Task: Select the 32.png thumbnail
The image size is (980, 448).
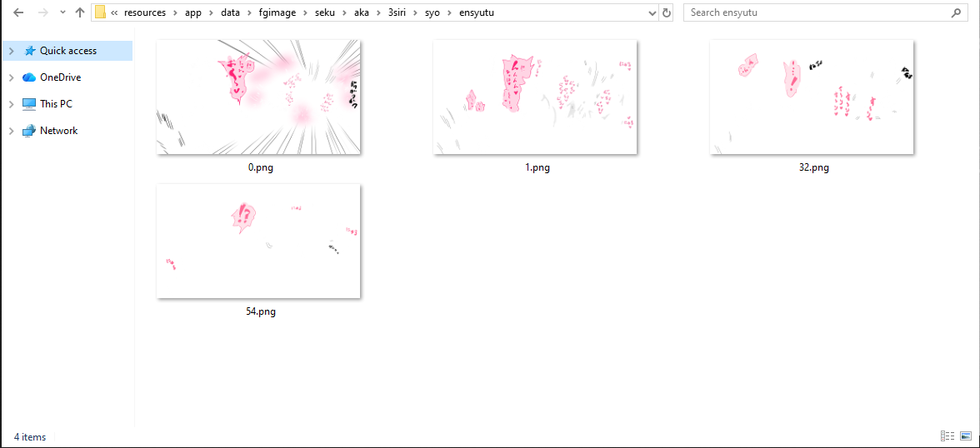Action: click(812, 97)
